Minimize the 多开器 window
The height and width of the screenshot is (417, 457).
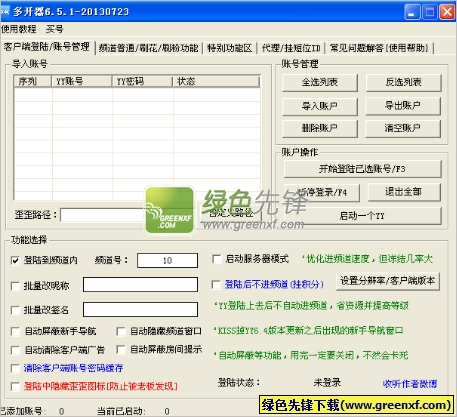pyautogui.click(x=412, y=12)
